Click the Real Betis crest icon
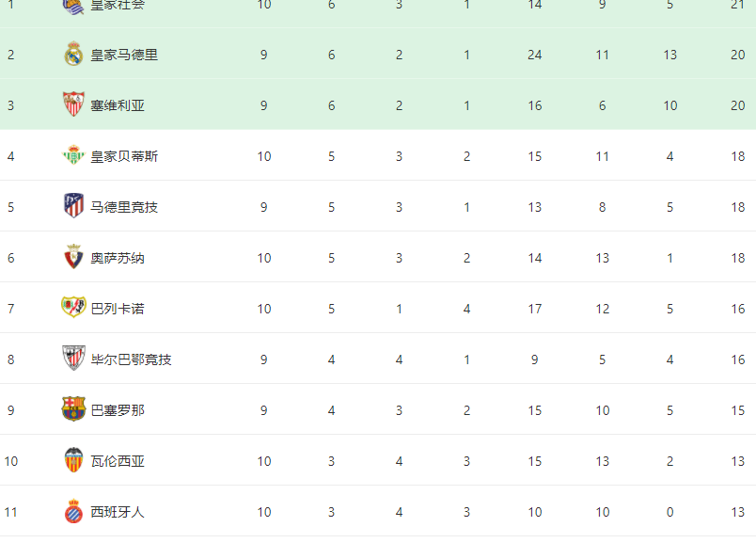The width and height of the screenshot is (756, 543). click(x=73, y=155)
